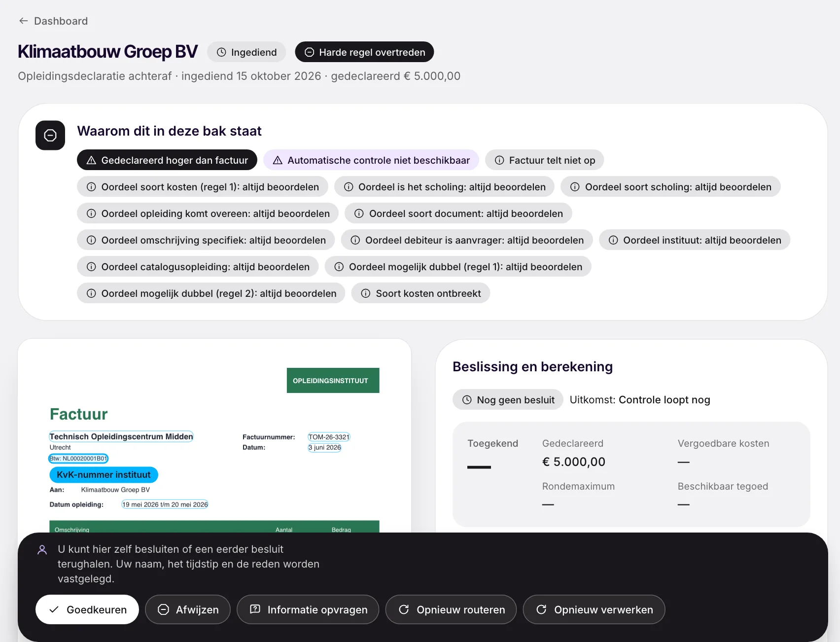The width and height of the screenshot is (840, 642).
Task: Click the black stop icon next to 'Waarom dit in deze bak staat'
Action: click(x=50, y=135)
